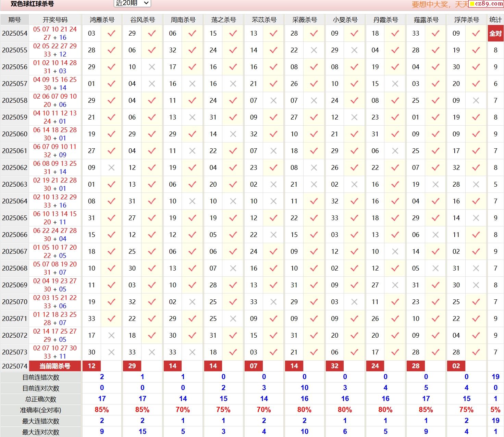Open the 近20期 period dropdown
The height and width of the screenshot is (437, 504).
[132, 3]
